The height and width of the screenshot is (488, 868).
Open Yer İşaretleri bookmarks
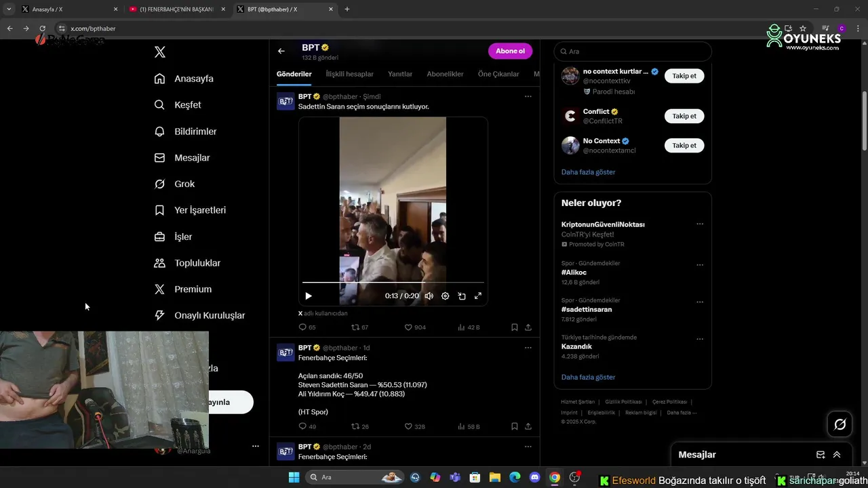click(190, 210)
